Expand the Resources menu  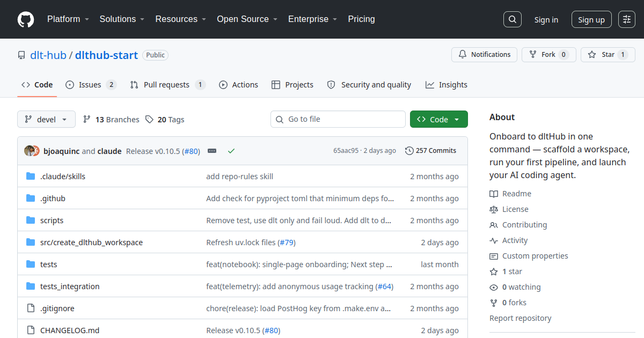(181, 19)
